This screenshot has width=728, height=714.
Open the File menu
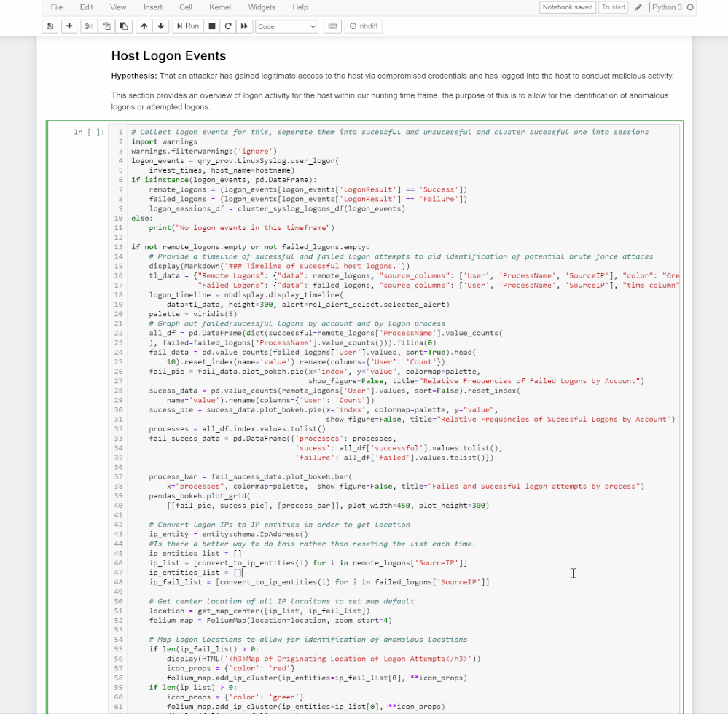[x=57, y=7]
